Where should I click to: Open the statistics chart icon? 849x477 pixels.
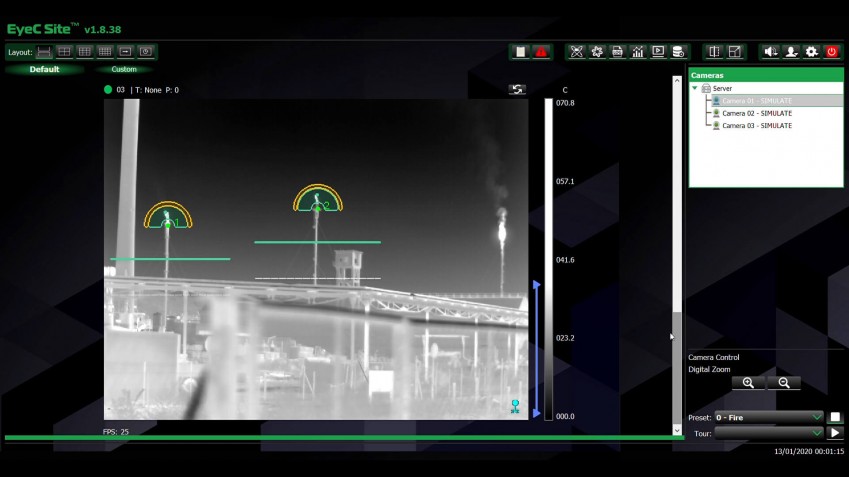(x=638, y=52)
